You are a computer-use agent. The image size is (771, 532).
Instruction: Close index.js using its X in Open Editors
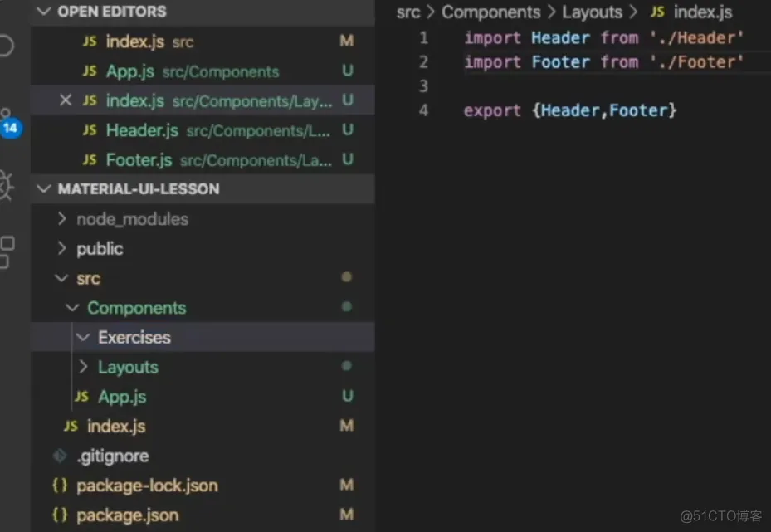66,100
